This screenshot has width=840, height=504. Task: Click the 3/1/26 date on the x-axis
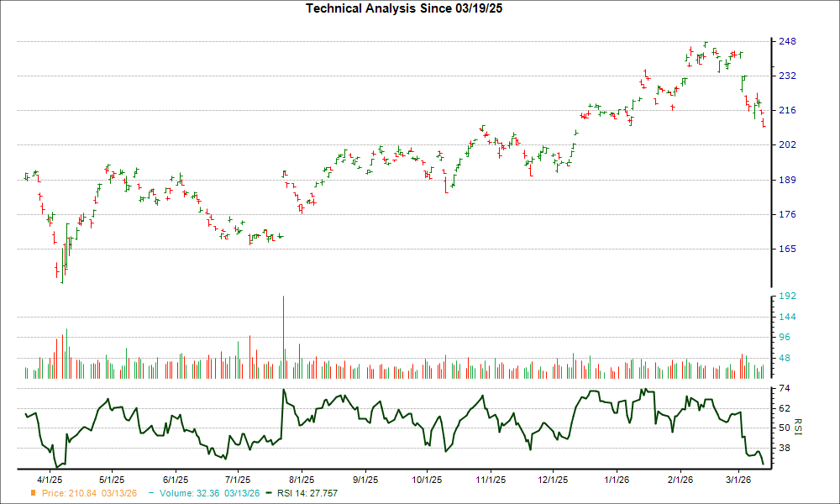(x=738, y=480)
